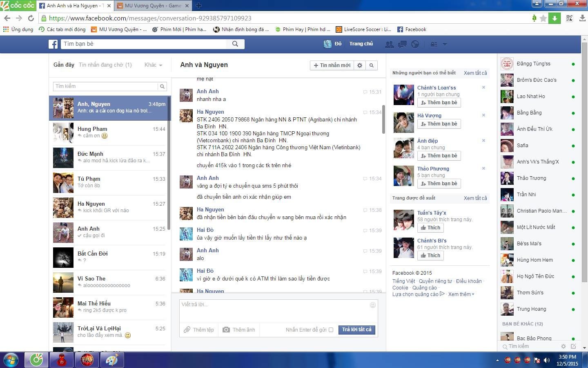
Task: Open the messages icon in header
Action: point(402,44)
